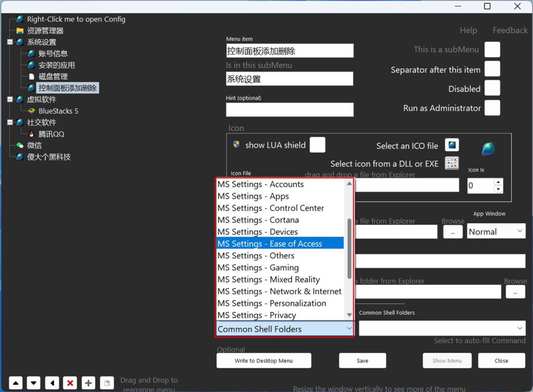
Task: Click the left arrow outdent button
Action: click(52, 383)
